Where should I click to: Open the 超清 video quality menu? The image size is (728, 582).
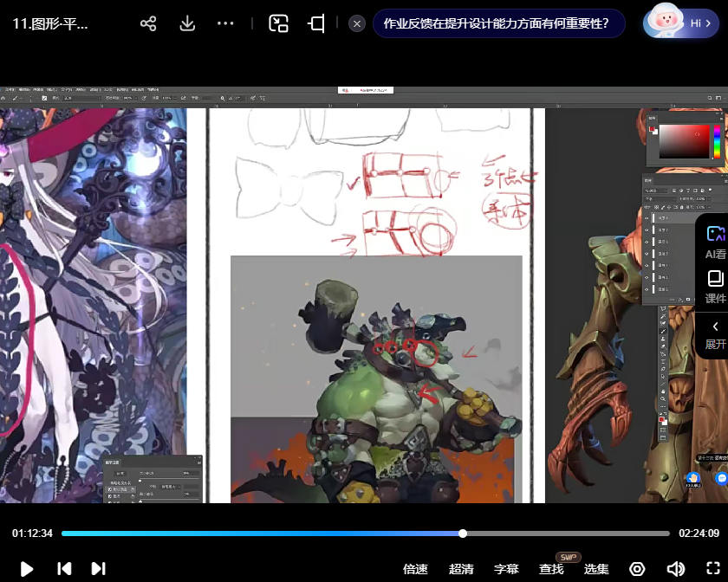click(461, 569)
